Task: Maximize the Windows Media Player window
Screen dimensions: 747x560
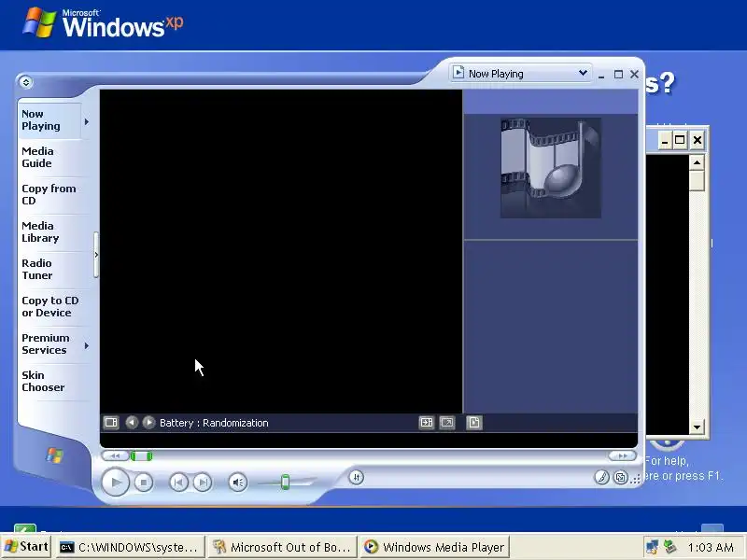Action: tap(618, 75)
